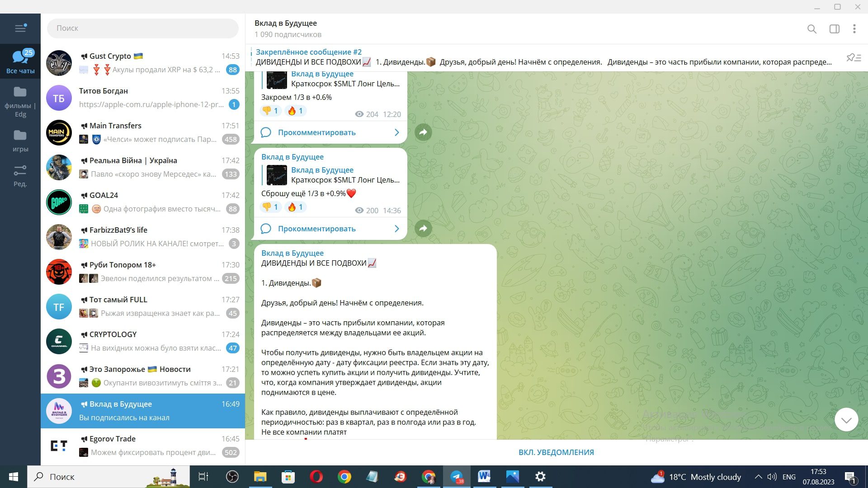Jump to bottom with down-chevron button
868x488 pixels.
tap(846, 420)
